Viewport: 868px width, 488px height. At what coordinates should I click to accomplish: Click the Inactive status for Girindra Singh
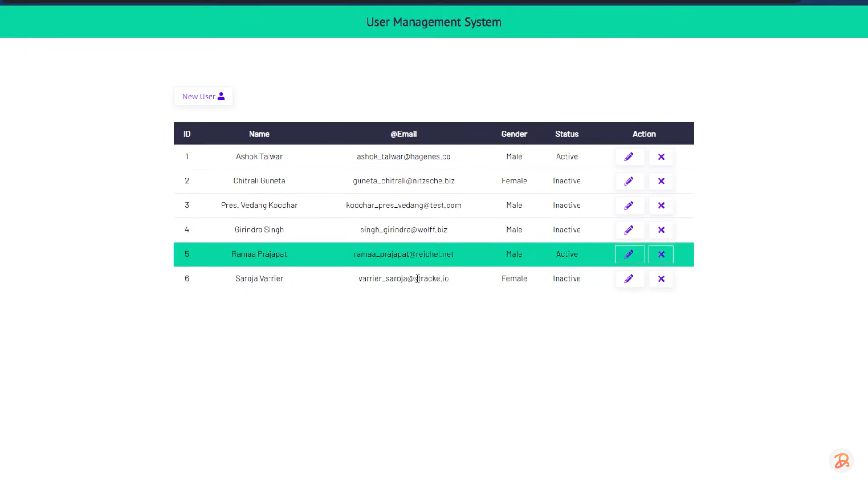(x=566, y=230)
